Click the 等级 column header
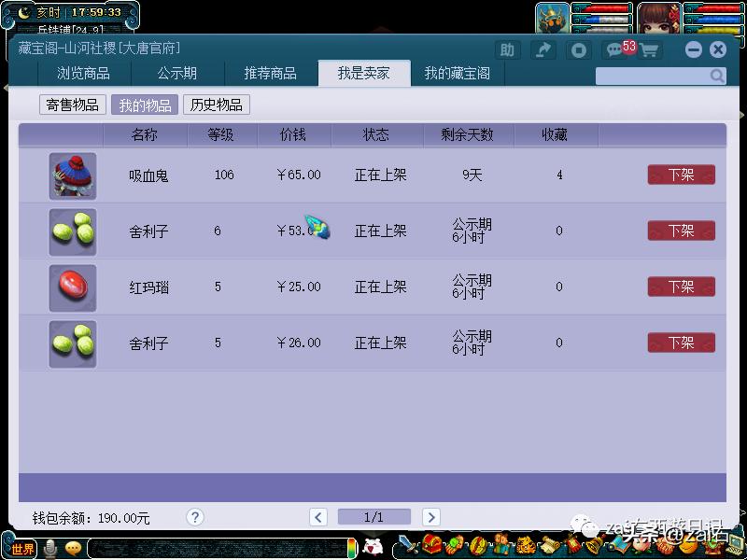 pyautogui.click(x=220, y=134)
